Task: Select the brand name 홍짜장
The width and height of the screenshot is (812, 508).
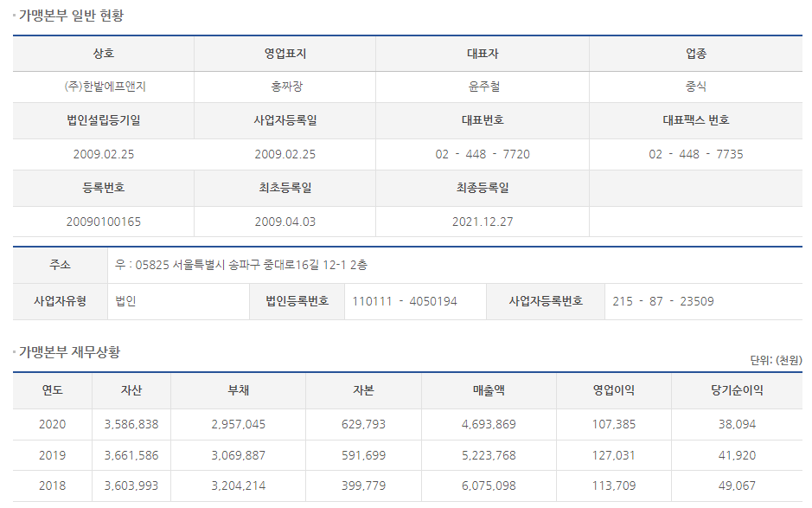Action: pos(286,87)
